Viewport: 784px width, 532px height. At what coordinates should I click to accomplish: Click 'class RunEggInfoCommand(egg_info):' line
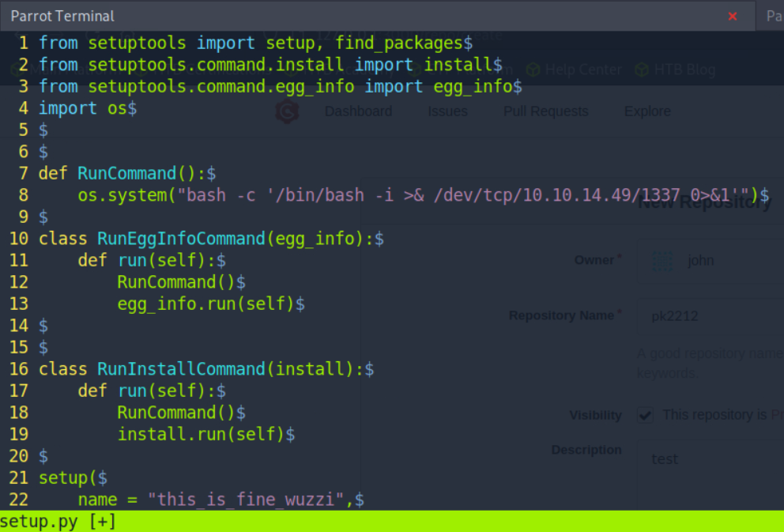tap(206, 239)
